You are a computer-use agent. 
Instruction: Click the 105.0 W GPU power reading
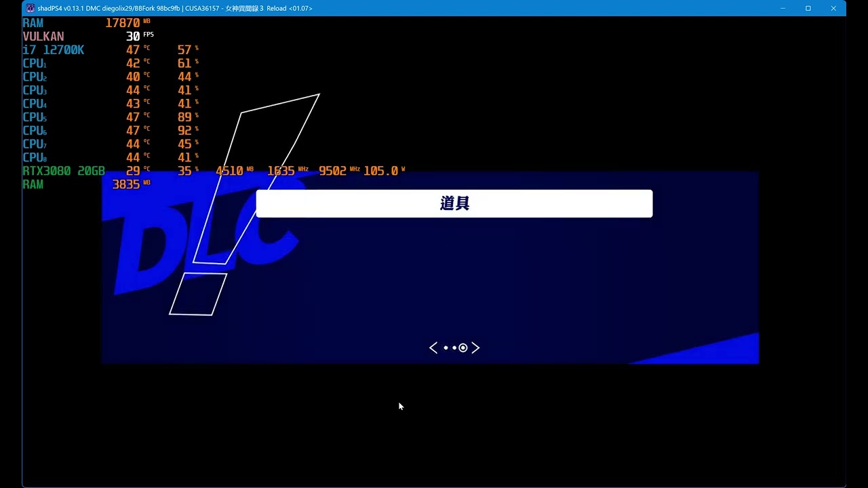pyautogui.click(x=384, y=171)
